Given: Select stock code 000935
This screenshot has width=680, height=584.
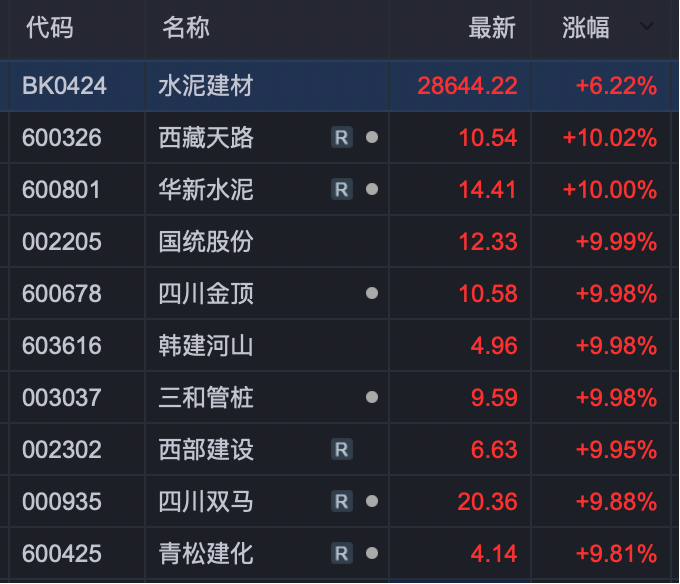Looking at the screenshot, I should (x=62, y=502).
